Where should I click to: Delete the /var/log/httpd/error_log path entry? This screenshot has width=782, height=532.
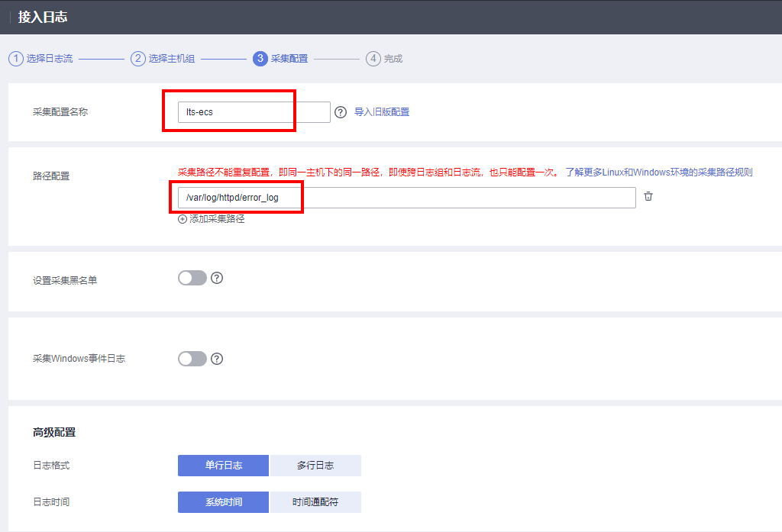[648, 197]
